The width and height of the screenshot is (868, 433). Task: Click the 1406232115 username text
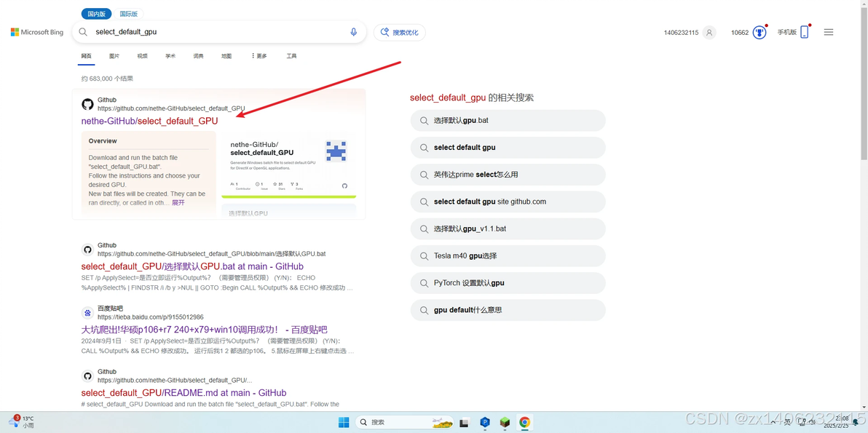click(681, 33)
